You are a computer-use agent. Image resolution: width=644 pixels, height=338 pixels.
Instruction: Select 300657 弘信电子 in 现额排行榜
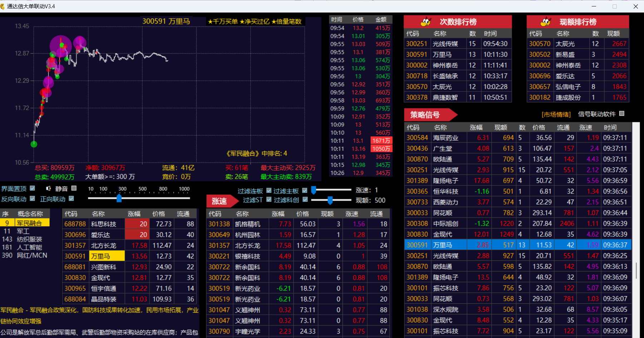pos(578,87)
